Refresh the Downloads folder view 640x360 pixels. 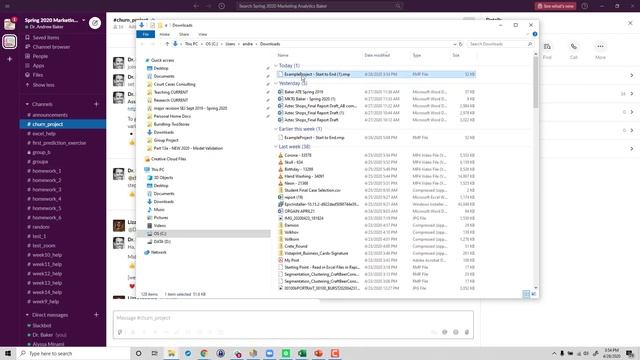tap(460, 44)
